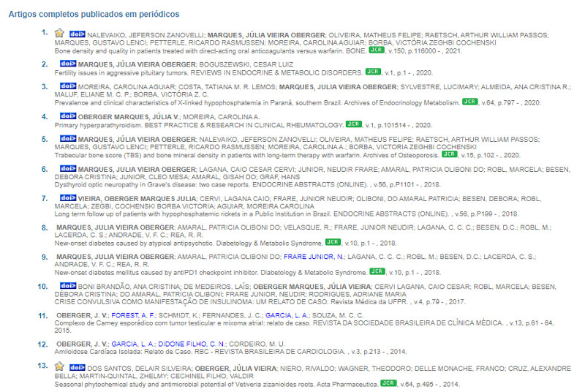The height and width of the screenshot is (392, 585).
Task: Click JCR badge for Best Practice & Research article
Action: pyautogui.click(x=354, y=124)
